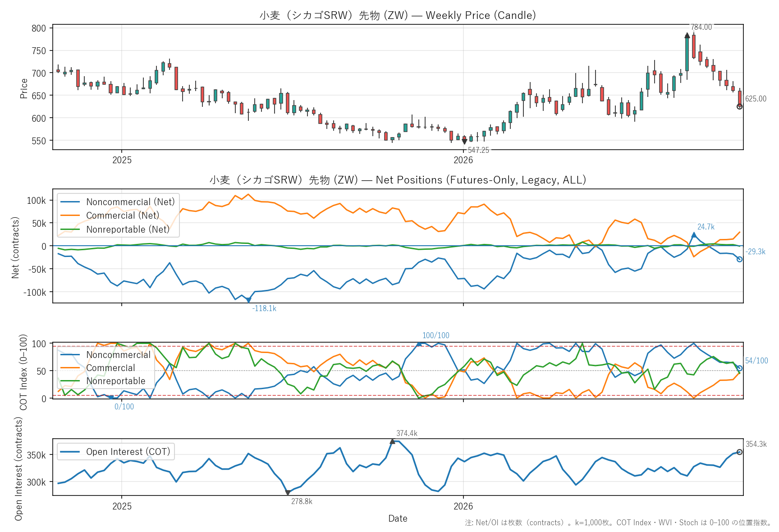
Task: Click the open interest low triangle marker
Action: coord(288,493)
